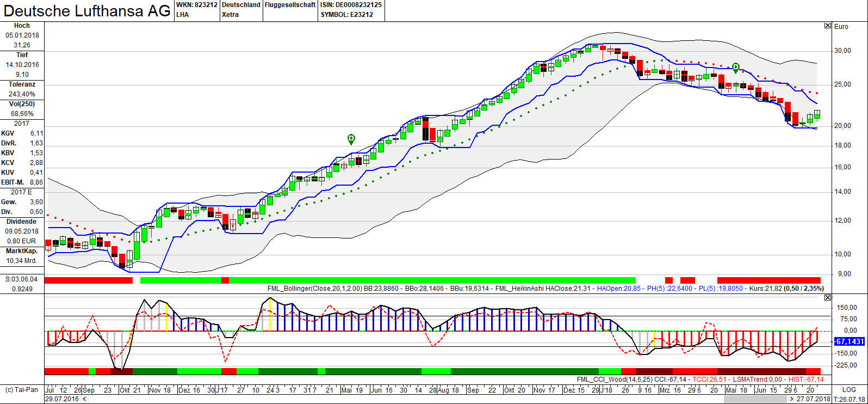Click the blue CCI value tag -67,1431
868x404 pixels.
tap(849, 341)
